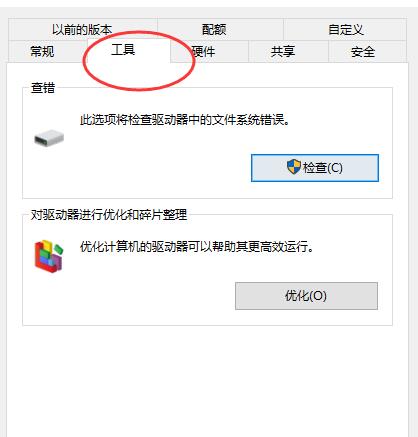The width and height of the screenshot is (418, 437).
Task: Click the 对驱动器进行优化和碎片整理 group heading
Action: 109,215
